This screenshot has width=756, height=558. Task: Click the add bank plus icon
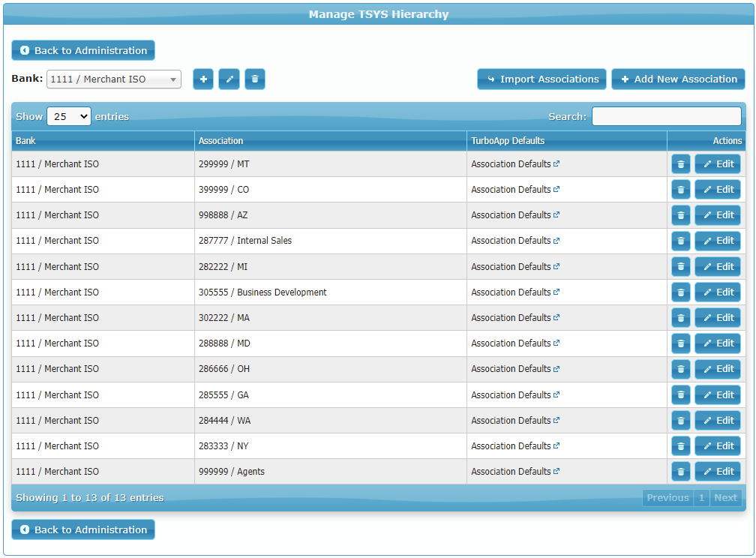[x=203, y=79]
